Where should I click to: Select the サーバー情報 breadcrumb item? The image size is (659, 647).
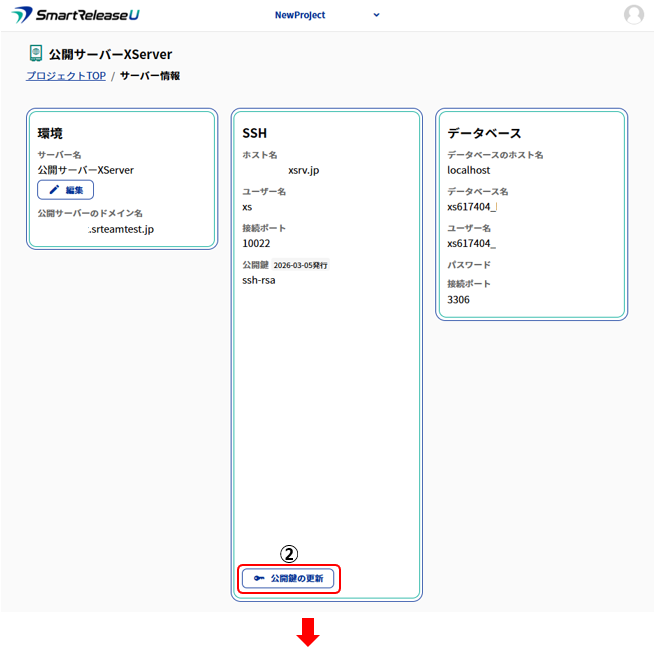click(x=150, y=76)
